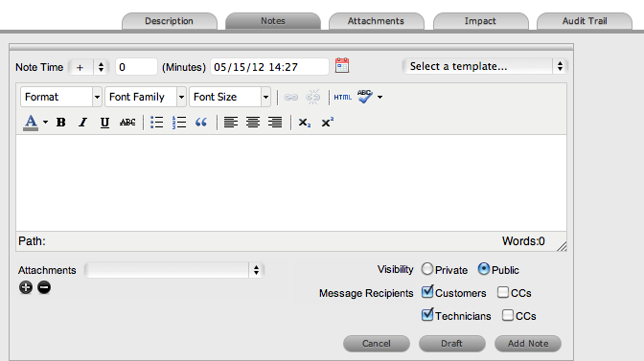Open the HTML source editor
Image resolution: width=644 pixels, height=361 pixels.
[x=342, y=98]
